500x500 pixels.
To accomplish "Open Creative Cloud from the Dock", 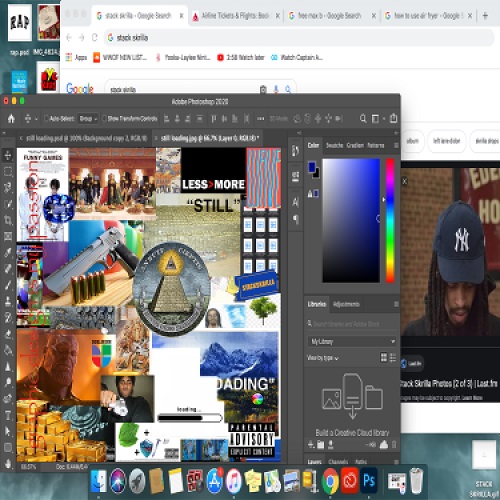I will [350, 481].
